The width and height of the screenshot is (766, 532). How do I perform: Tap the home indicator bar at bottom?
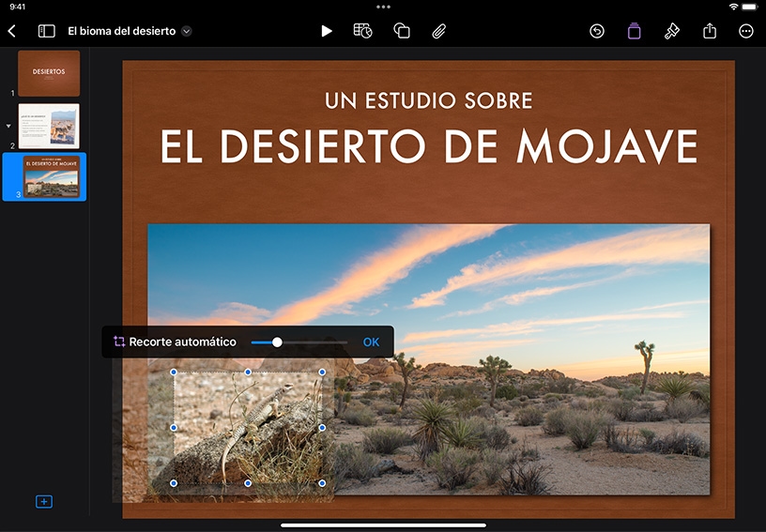383,525
